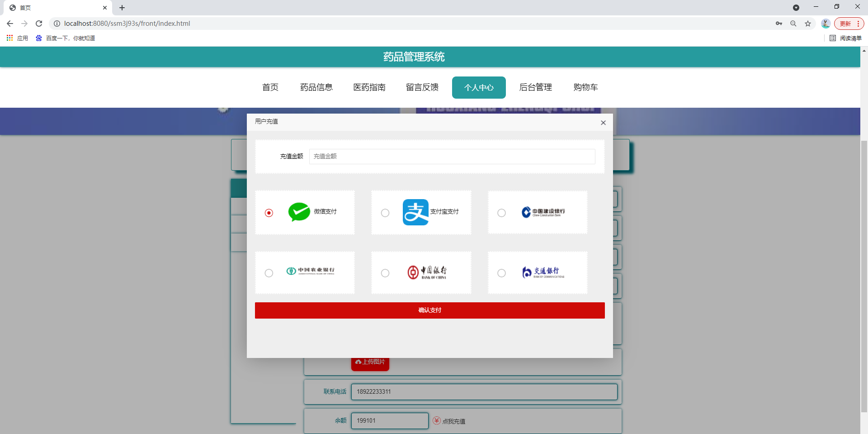The width and height of the screenshot is (868, 434).
Task: Open the 医药指南 navigation tab
Action: coord(369,87)
